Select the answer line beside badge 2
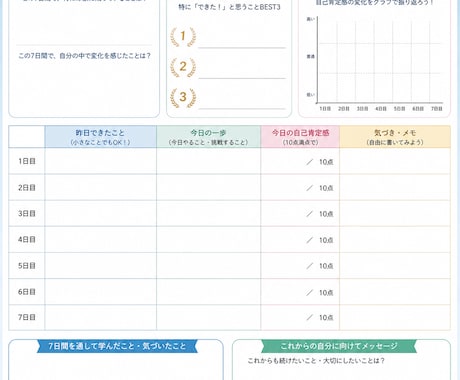Viewport: 460px width, 380px height. [x=242, y=78]
